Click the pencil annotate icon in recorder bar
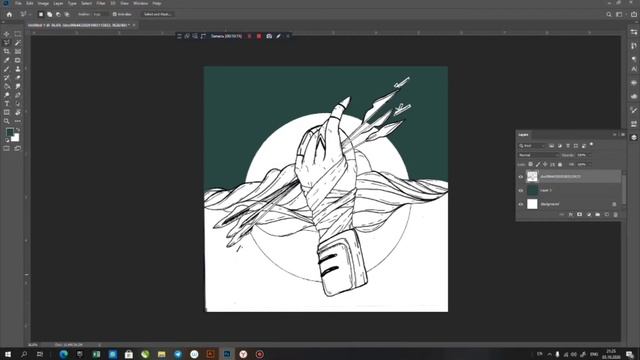Viewport: 640px width, 360px height. tap(278, 36)
